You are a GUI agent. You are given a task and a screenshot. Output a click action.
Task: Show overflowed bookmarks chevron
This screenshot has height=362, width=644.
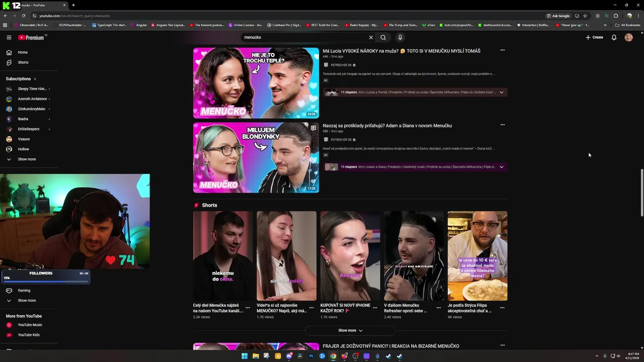[x=605, y=25]
